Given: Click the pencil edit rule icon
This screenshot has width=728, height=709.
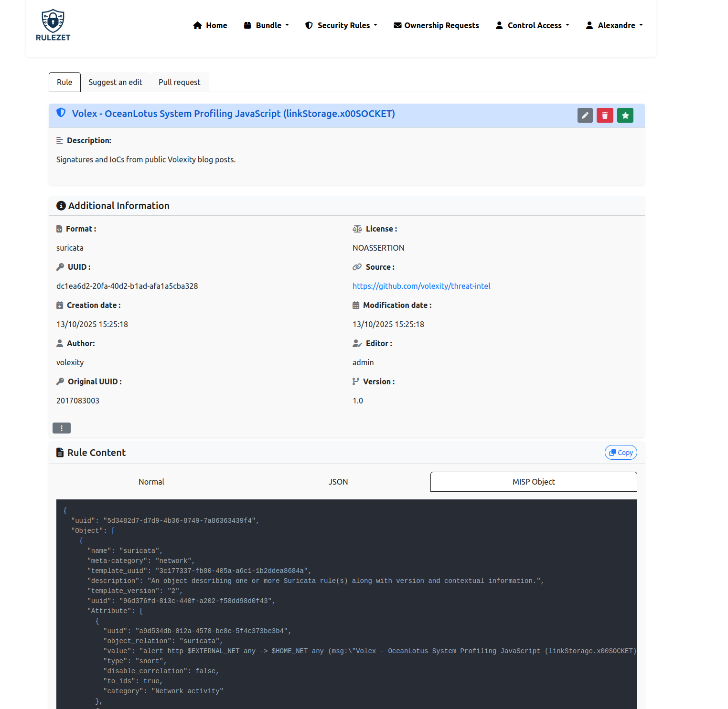Looking at the screenshot, I should click(585, 116).
